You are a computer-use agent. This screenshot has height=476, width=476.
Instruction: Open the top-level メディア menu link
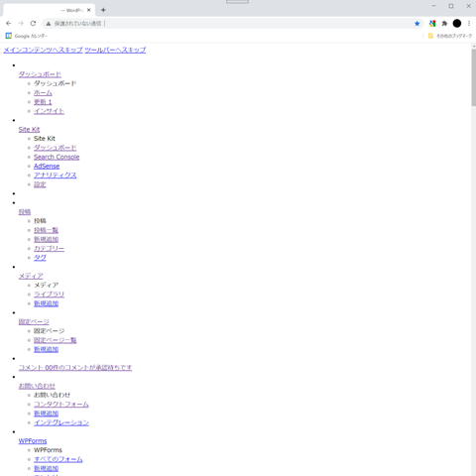point(31,276)
